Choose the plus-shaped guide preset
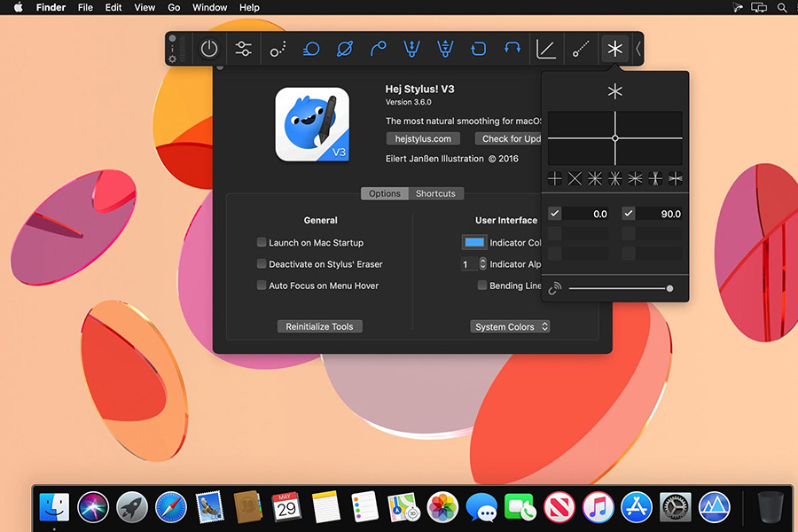The image size is (798, 532). (555, 179)
